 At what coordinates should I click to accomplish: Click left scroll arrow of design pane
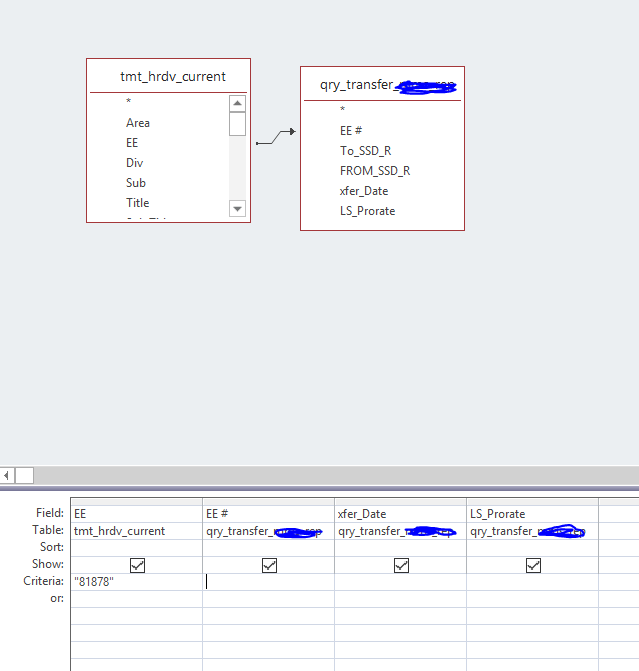(x=7, y=475)
